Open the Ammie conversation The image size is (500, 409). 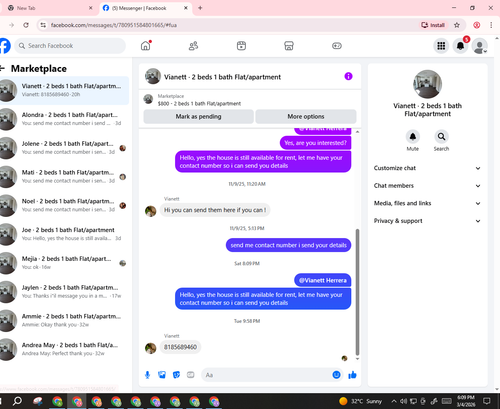coord(64,320)
